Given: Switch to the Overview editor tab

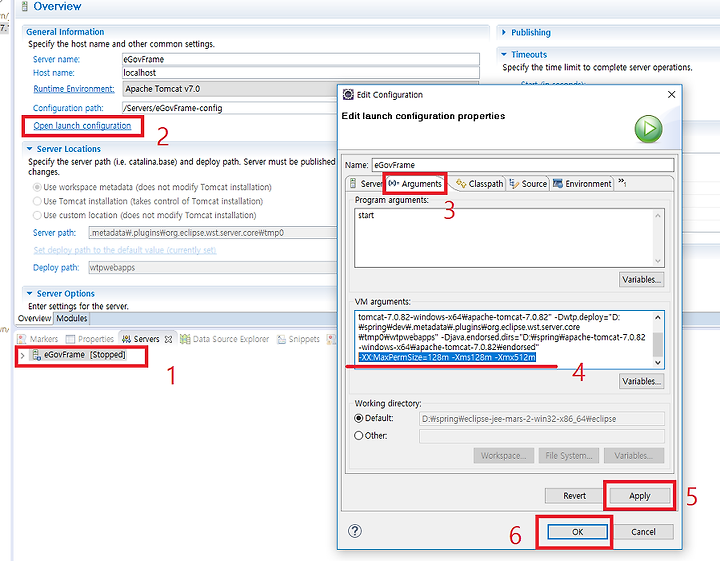Looking at the screenshot, I should [x=34, y=318].
